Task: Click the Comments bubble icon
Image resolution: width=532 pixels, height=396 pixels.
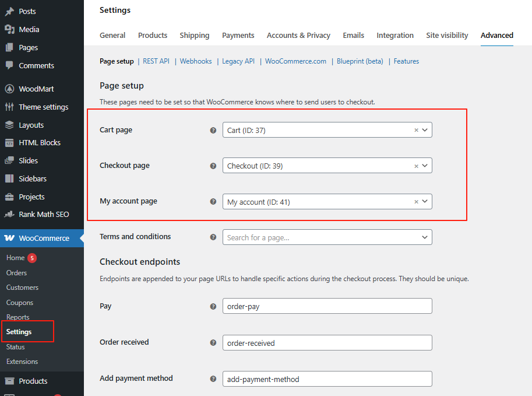Action: point(9,65)
